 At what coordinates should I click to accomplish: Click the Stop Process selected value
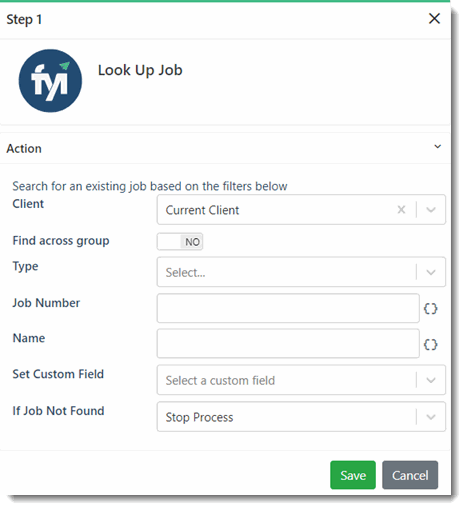pyautogui.click(x=199, y=417)
